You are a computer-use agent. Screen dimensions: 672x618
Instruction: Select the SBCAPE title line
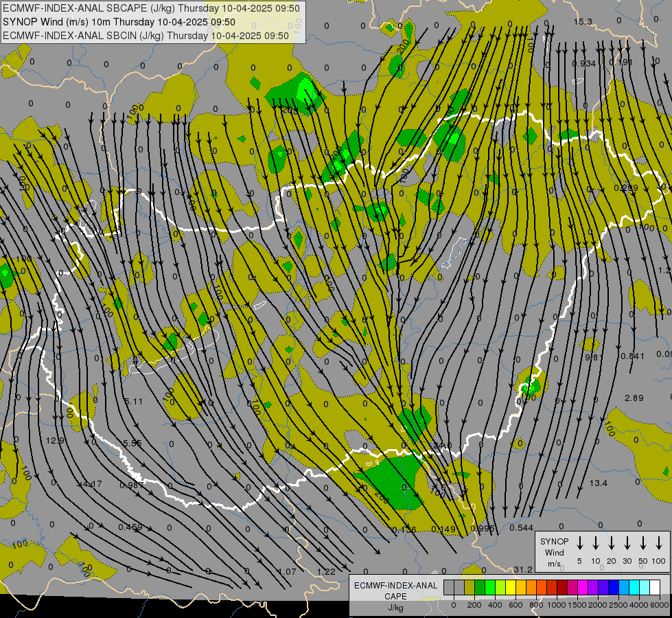[151, 8]
